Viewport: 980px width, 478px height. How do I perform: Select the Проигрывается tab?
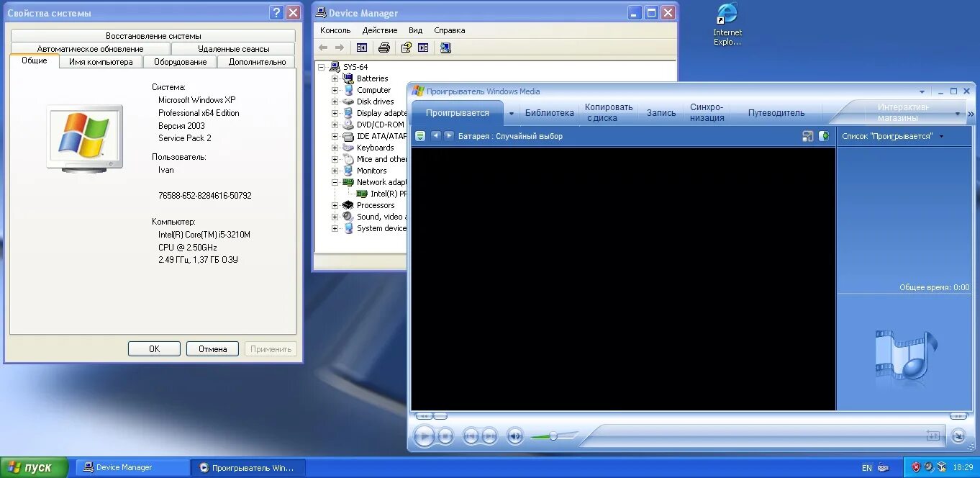(457, 113)
